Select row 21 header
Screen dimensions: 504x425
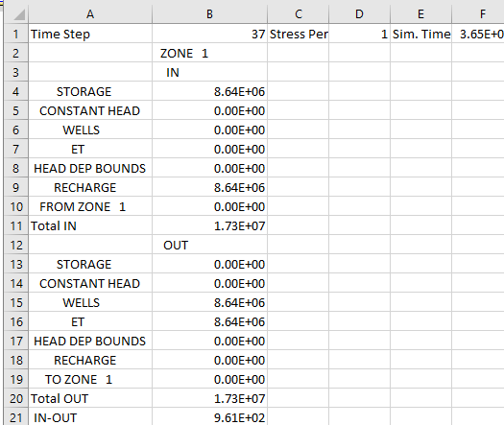pyautogui.click(x=16, y=417)
